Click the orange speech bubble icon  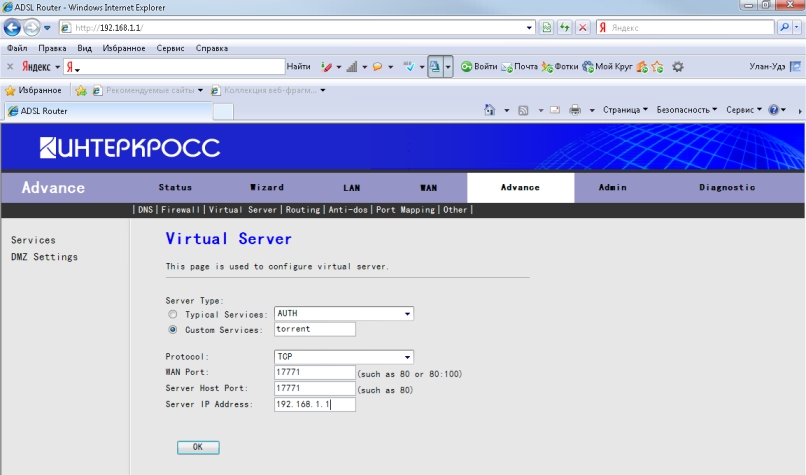pyautogui.click(x=377, y=67)
